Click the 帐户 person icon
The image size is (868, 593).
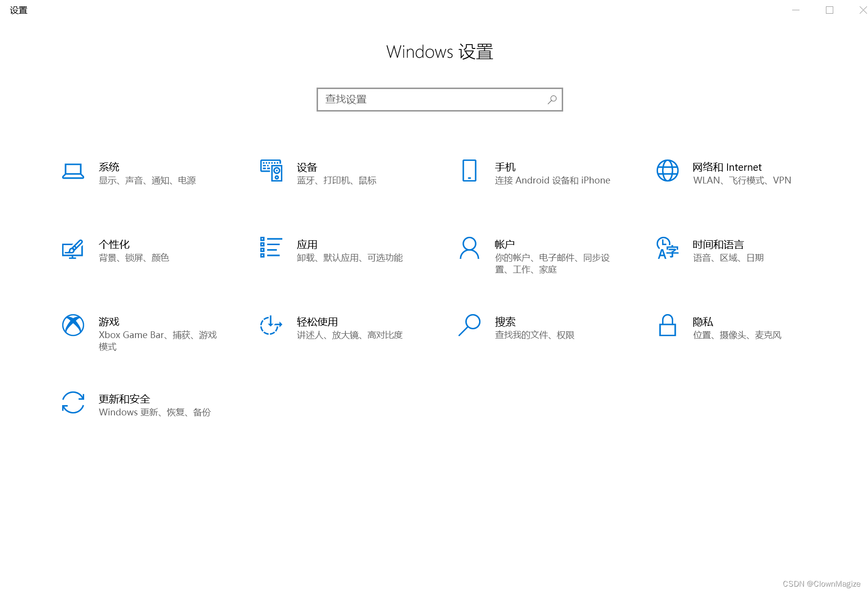[x=469, y=248]
